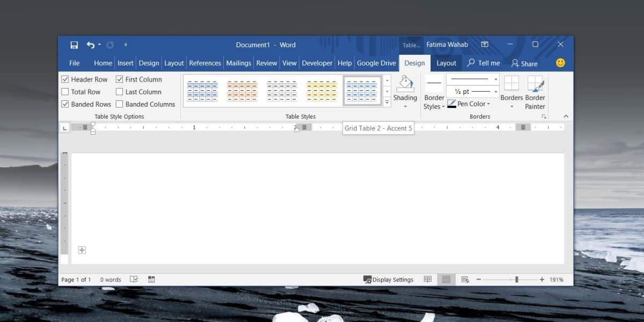Uncheck the Header Row option
This screenshot has height=322, width=644.
click(x=65, y=79)
